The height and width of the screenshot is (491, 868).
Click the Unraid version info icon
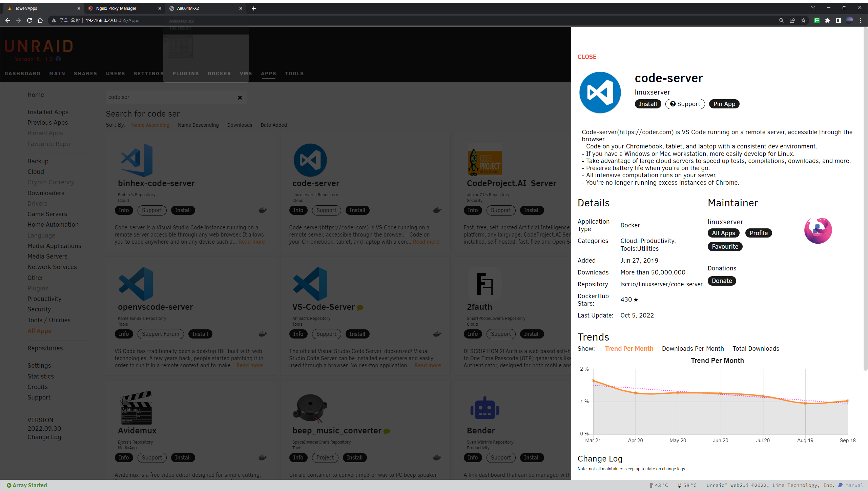58,59
